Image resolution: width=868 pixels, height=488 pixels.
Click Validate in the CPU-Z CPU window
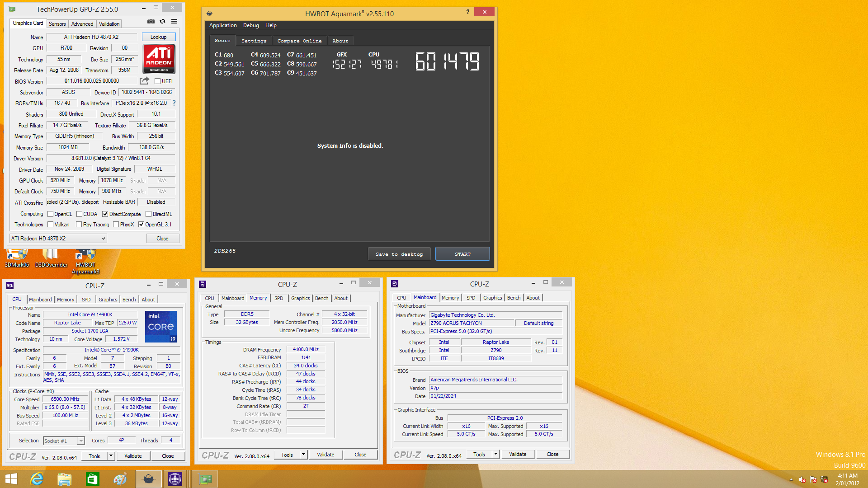(133, 456)
